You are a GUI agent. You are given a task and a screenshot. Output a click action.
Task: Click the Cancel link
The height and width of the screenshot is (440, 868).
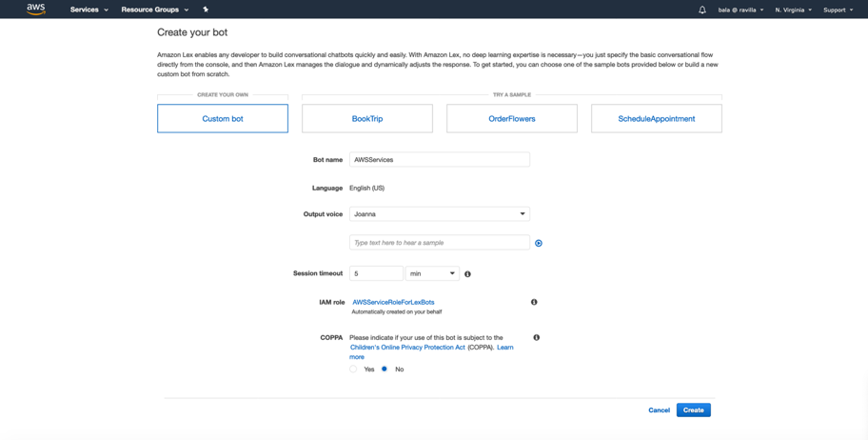[660, 410]
